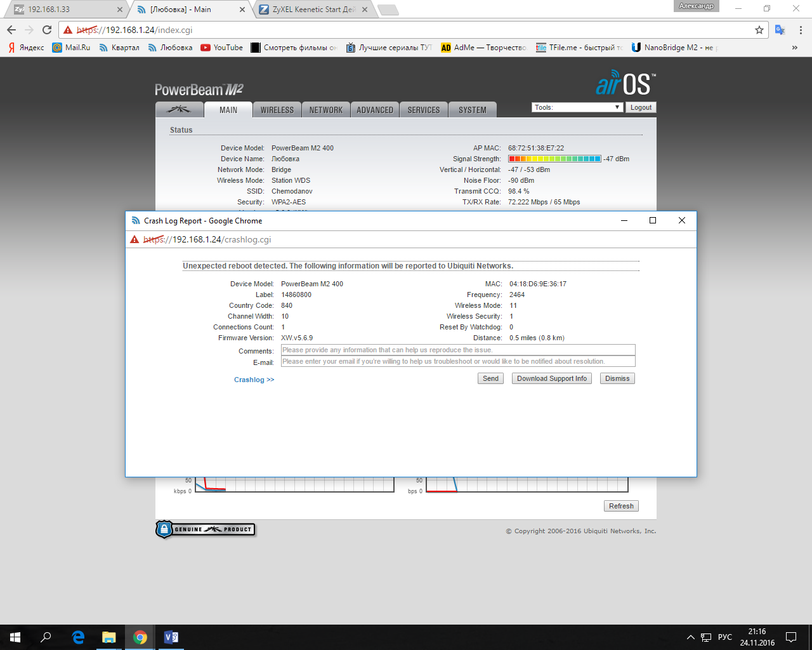Click Refresh button on main page
This screenshot has height=650, width=812.
[621, 506]
